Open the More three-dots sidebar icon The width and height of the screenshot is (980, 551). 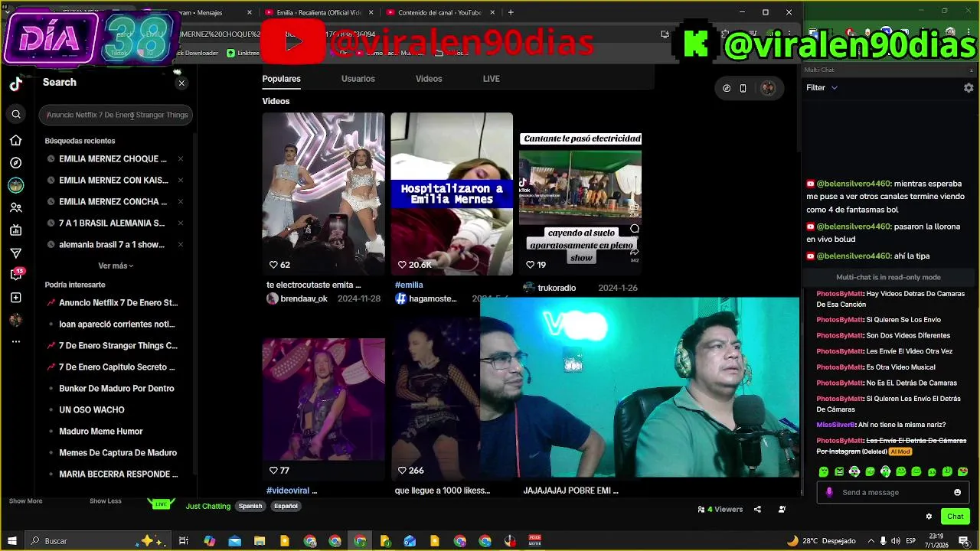16,342
